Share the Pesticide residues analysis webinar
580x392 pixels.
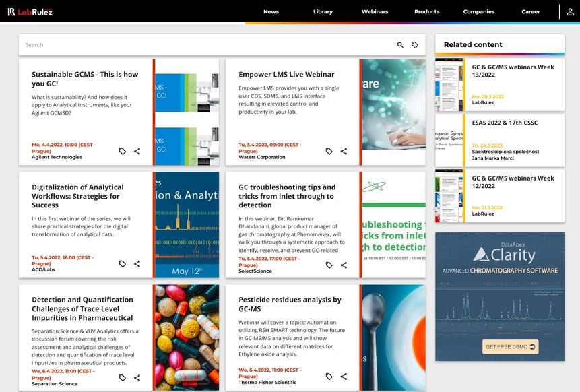click(x=344, y=377)
